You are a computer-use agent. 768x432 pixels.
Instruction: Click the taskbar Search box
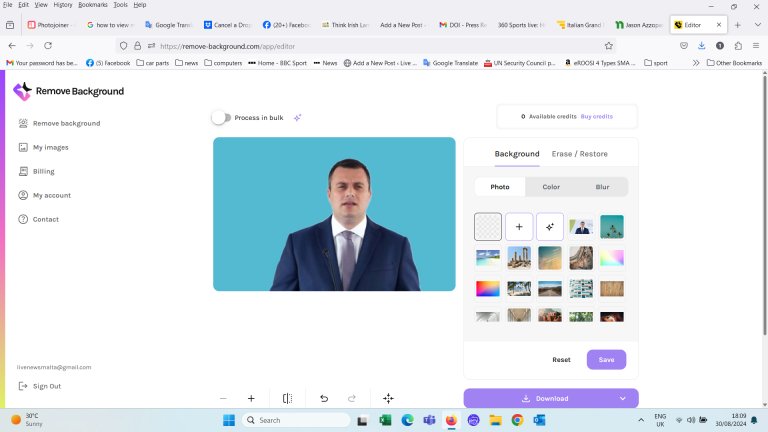296,420
